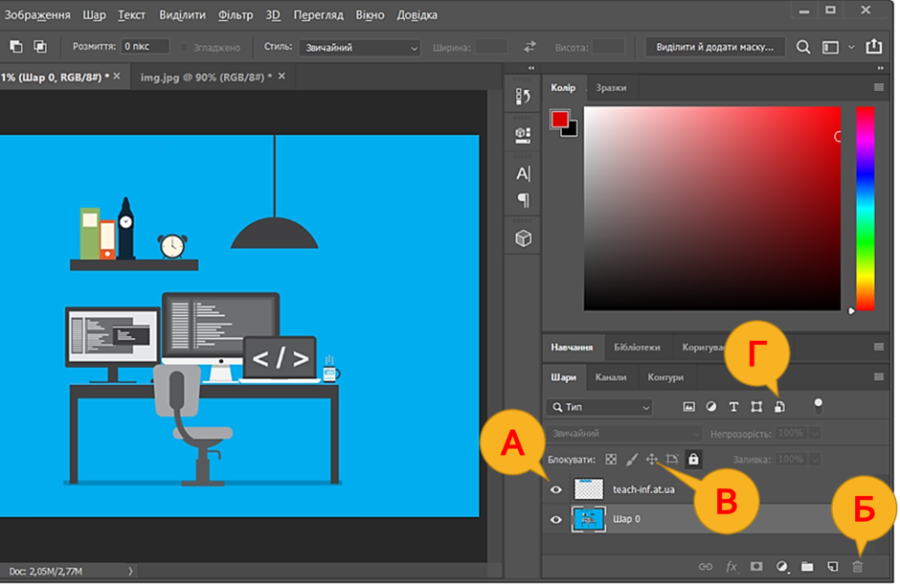Viewport: 900px width, 588px height.
Task: Click the subtract from selection icon
Action: point(16,47)
